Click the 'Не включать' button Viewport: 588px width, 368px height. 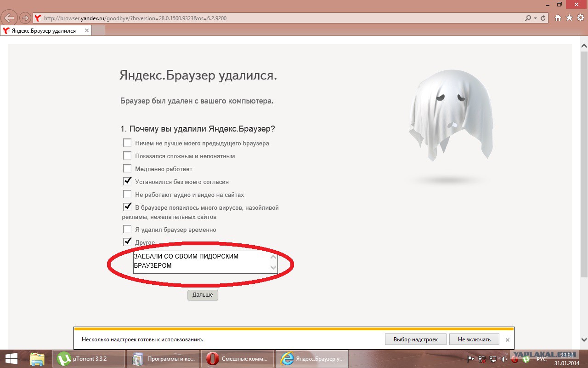tap(474, 339)
